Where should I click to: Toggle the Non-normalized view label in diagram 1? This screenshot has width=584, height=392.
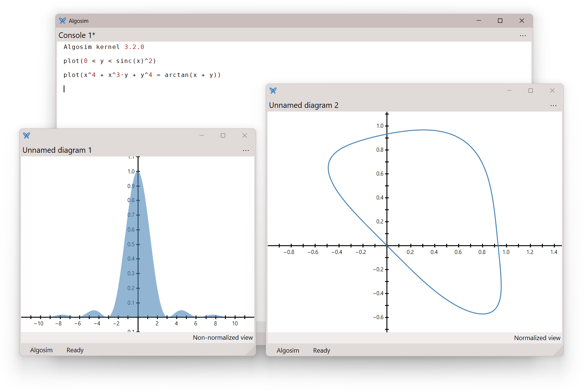[223, 338]
